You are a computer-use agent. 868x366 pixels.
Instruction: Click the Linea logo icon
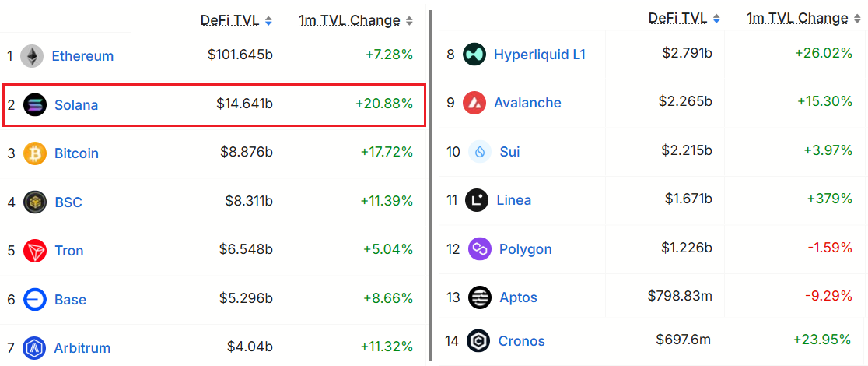click(477, 200)
